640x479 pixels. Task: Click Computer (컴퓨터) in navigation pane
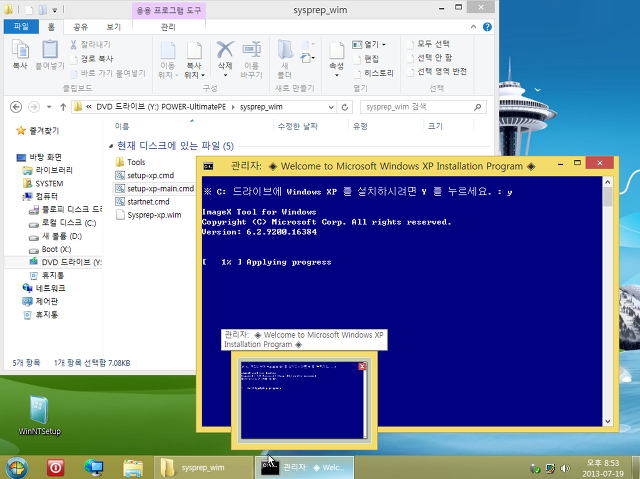click(40, 196)
